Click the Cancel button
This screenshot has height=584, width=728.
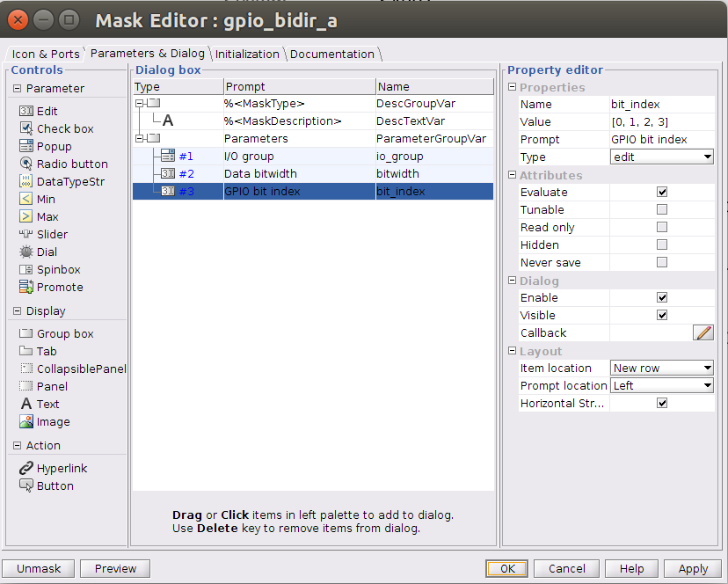(566, 569)
